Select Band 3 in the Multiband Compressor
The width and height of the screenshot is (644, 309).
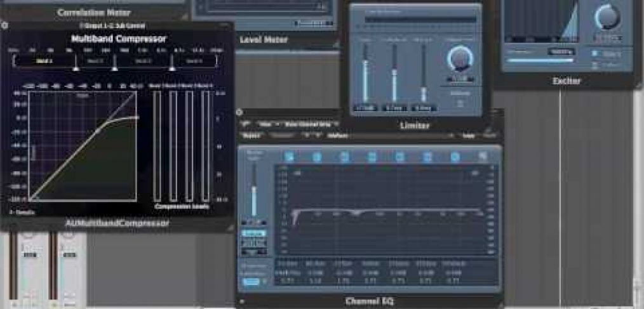click(x=143, y=61)
